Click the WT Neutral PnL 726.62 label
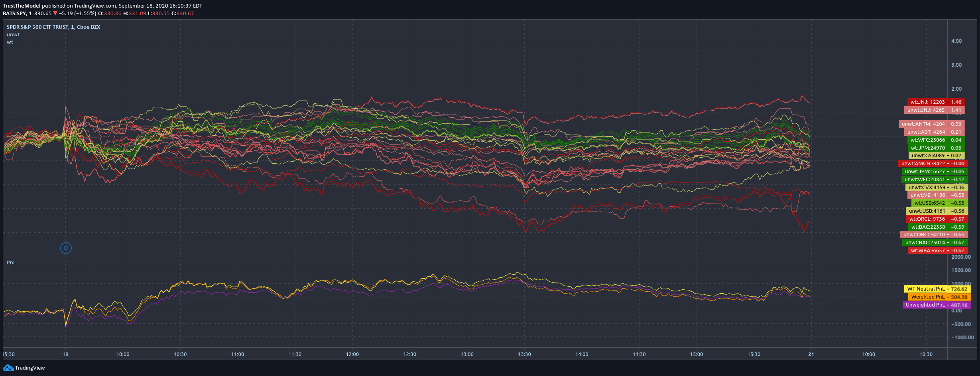Screen dimensions: 980x376 coord(937,289)
